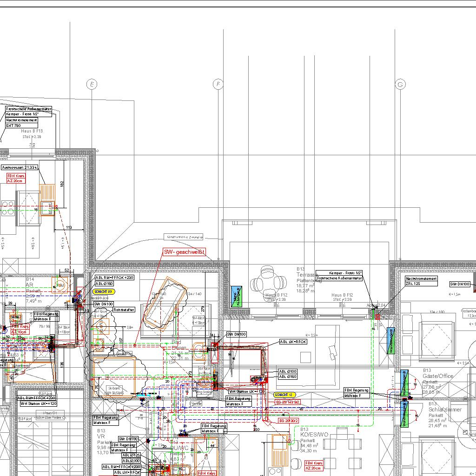Click the Ausstosszeit 21.33 s annotation

[19, 167]
